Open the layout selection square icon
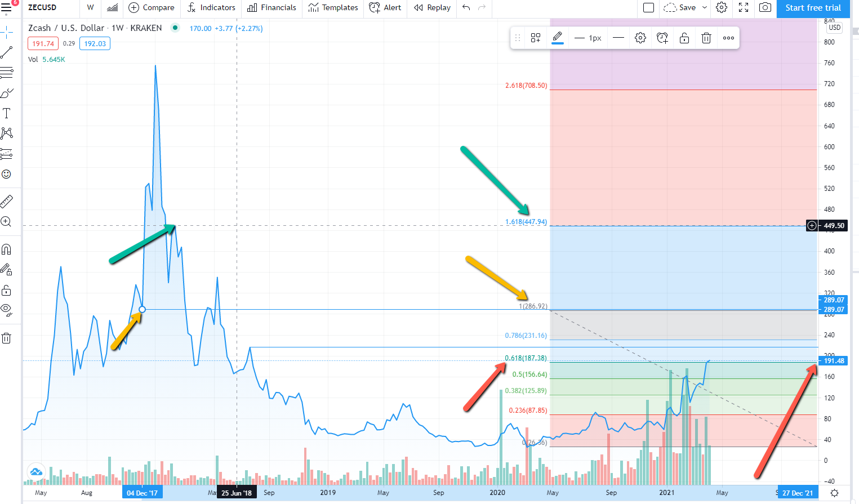Image resolution: width=859 pixels, height=504 pixels. point(648,8)
